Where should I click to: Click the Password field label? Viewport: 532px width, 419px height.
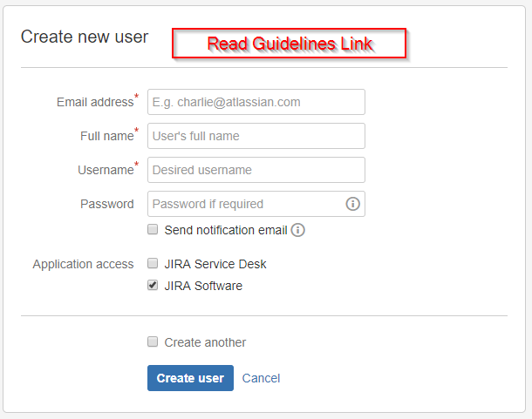[107, 204]
